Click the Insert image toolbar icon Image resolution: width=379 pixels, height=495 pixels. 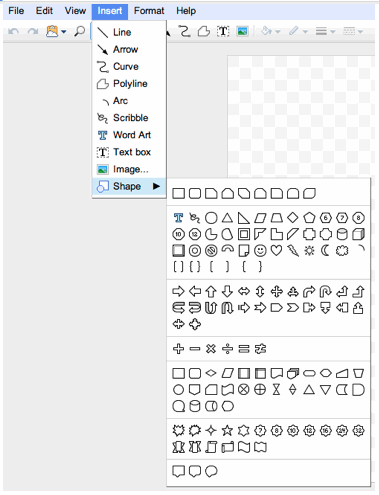[242, 31]
